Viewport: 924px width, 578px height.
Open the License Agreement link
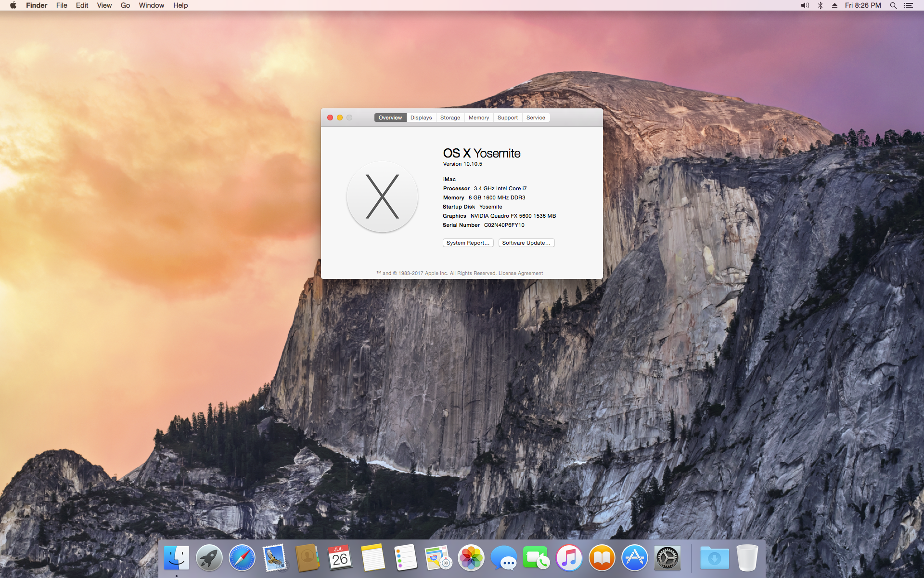pos(521,273)
